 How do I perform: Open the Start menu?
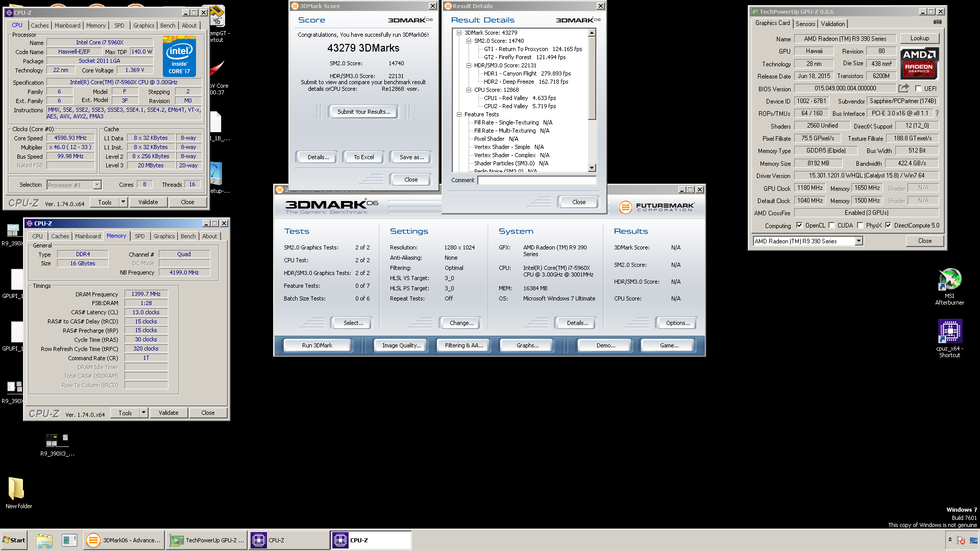[14, 540]
